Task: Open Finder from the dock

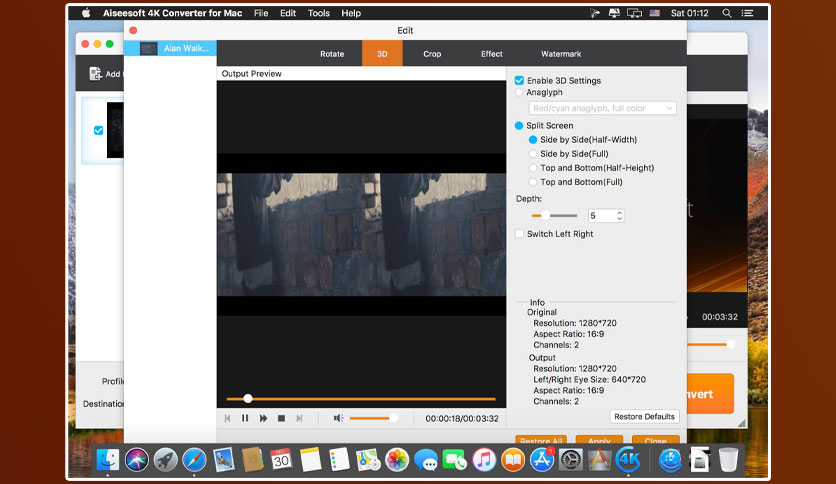Action: tap(108, 459)
